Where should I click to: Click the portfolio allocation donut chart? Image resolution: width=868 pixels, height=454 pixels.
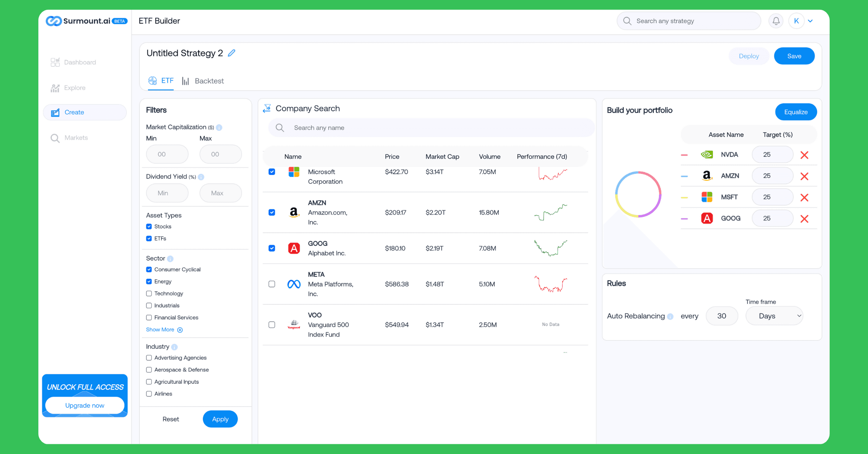click(x=638, y=194)
